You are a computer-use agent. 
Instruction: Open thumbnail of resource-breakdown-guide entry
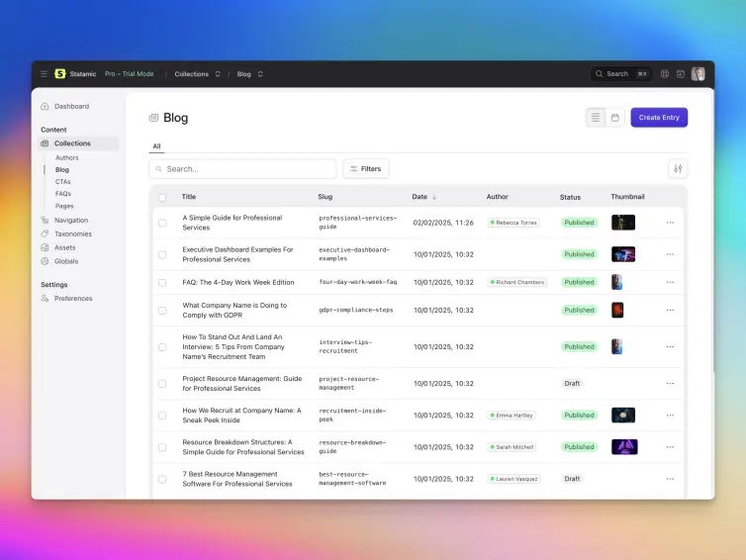point(624,447)
